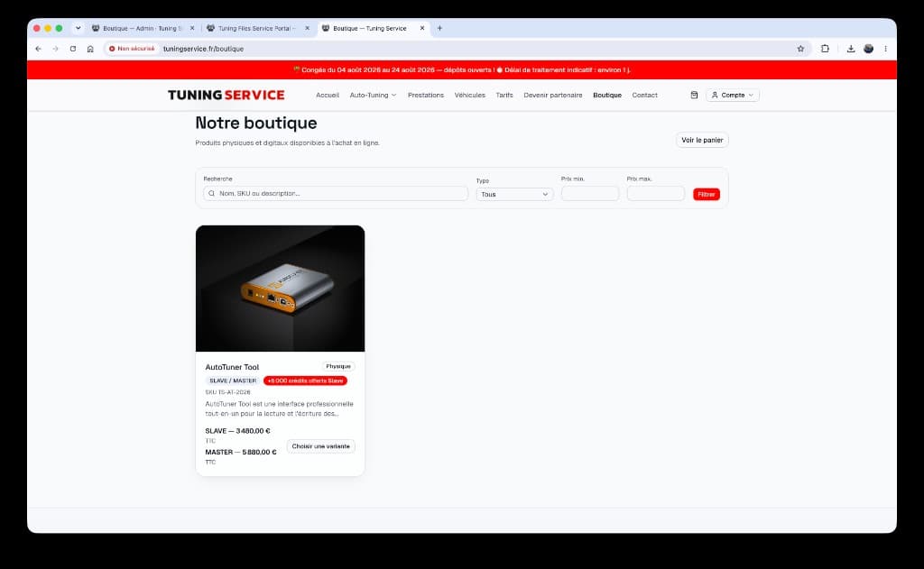Viewport: 924px width, 569px height.
Task: Open a new browser tab with plus
Action: click(439, 28)
